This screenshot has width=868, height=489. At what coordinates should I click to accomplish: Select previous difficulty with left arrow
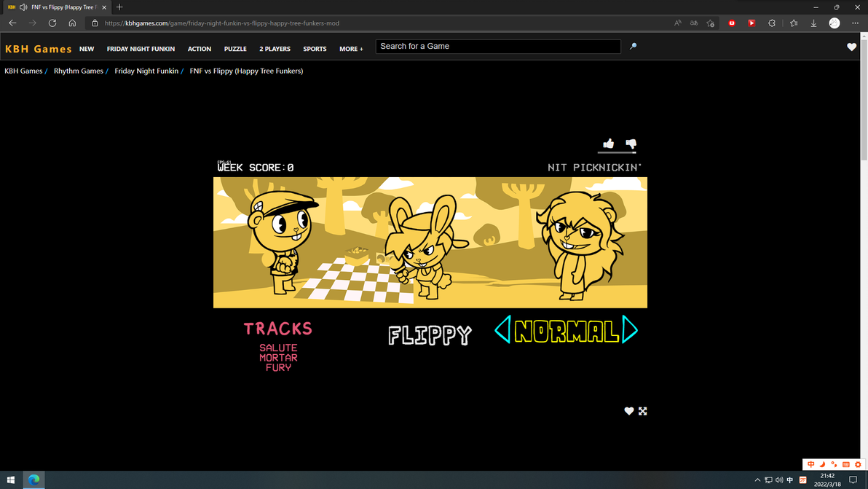coord(502,329)
